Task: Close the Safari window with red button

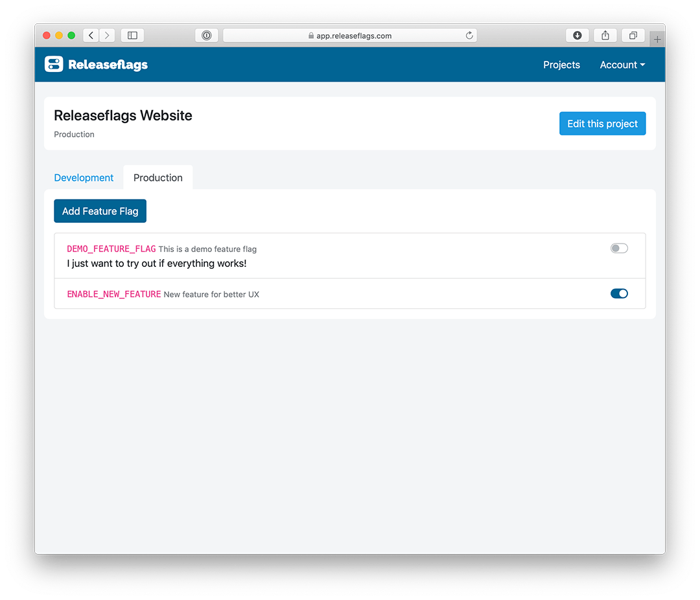Action: 47,35
